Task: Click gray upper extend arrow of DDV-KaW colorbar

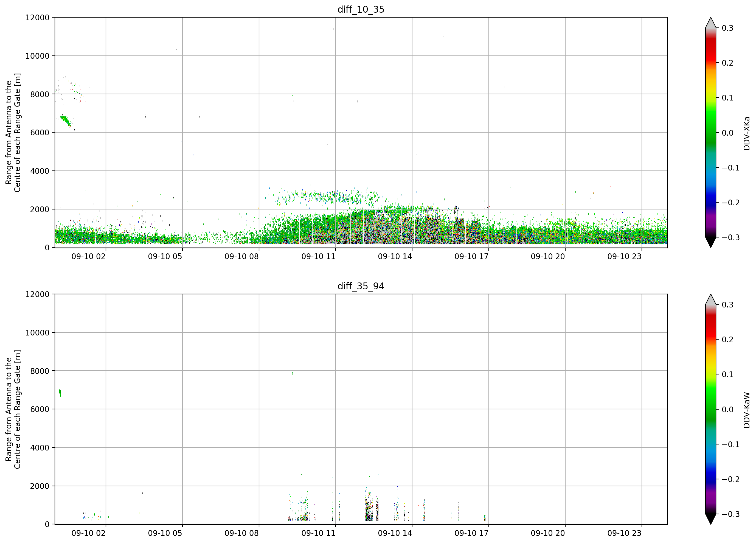Action: [x=711, y=300]
